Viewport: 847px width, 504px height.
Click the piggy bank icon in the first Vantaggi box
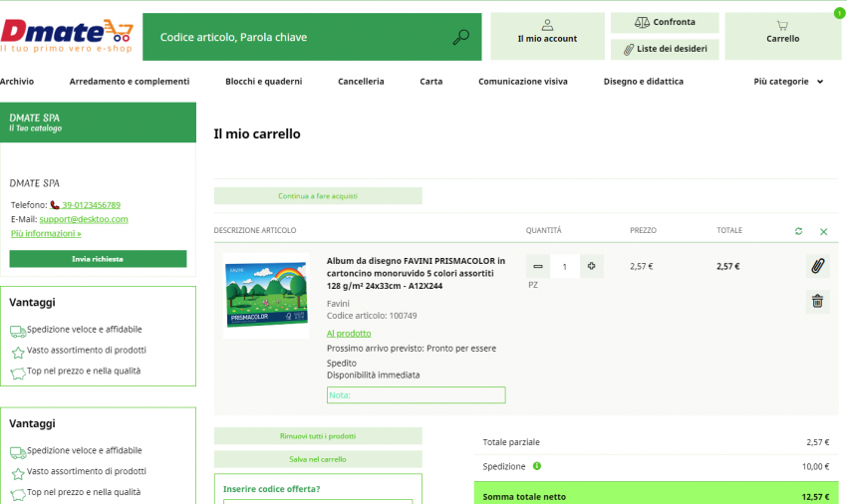pyautogui.click(x=18, y=374)
